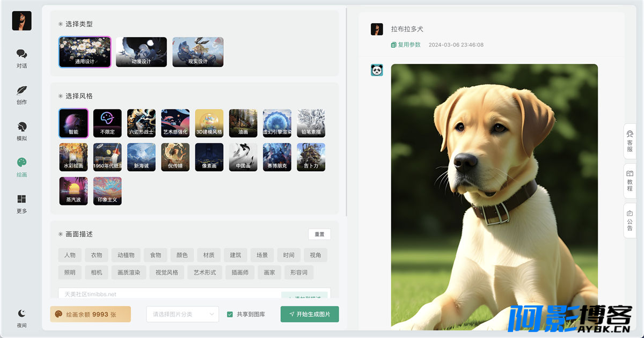This screenshot has width=644, height=338.
Task: Open the 时间 description tag
Action: click(289, 255)
